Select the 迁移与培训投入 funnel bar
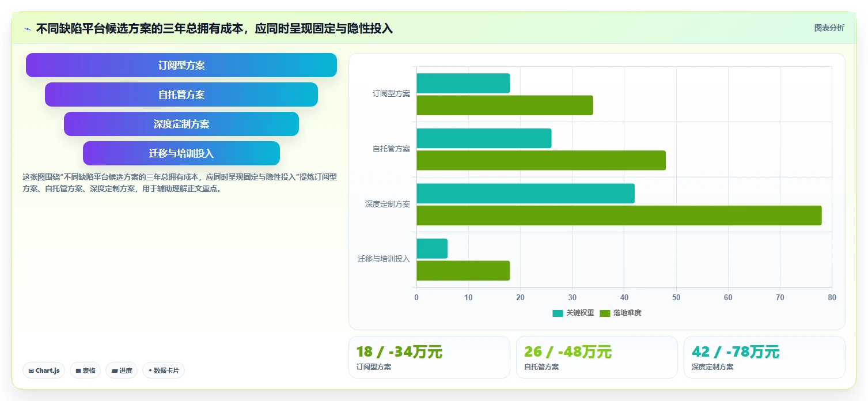868x401 pixels. (x=181, y=153)
